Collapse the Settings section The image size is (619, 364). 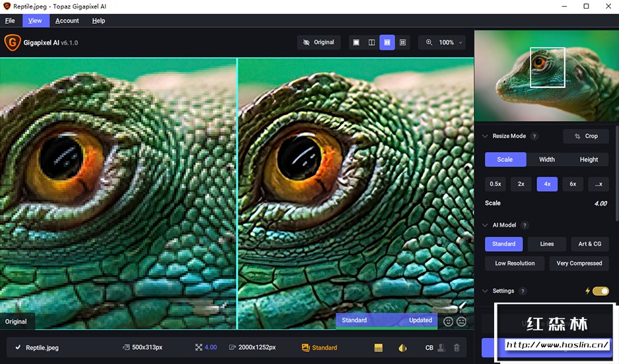485,291
